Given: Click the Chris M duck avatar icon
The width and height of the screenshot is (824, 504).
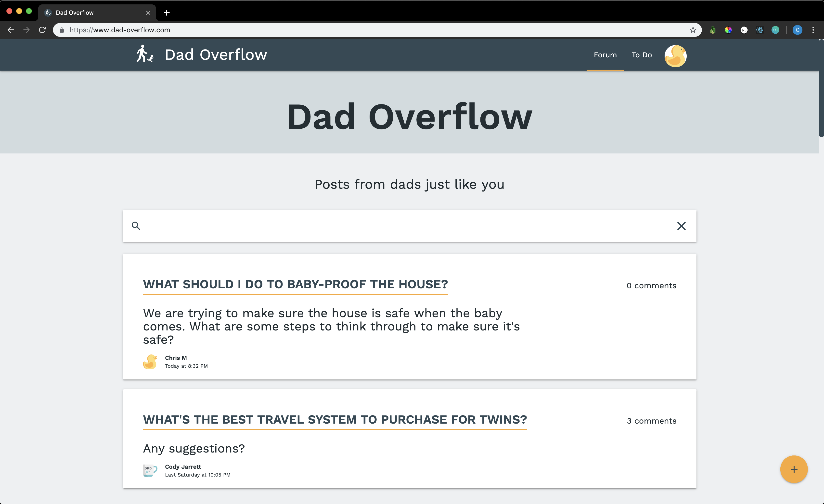Looking at the screenshot, I should [x=151, y=361].
